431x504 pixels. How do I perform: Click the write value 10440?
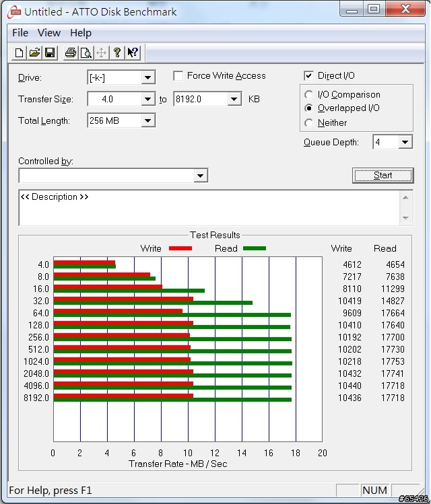click(x=350, y=386)
